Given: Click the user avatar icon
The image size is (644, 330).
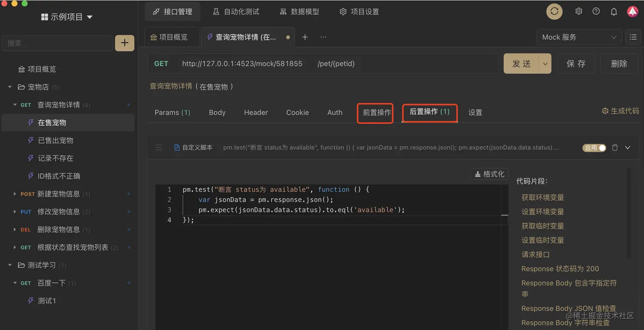Looking at the screenshot, I should 632,12.
